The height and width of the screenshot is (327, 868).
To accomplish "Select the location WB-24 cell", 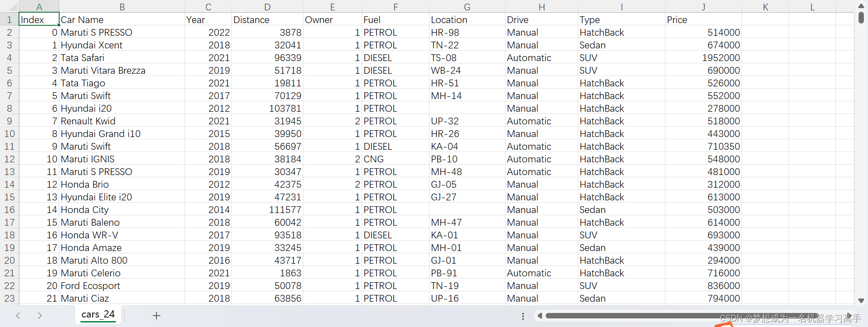I will click(467, 71).
